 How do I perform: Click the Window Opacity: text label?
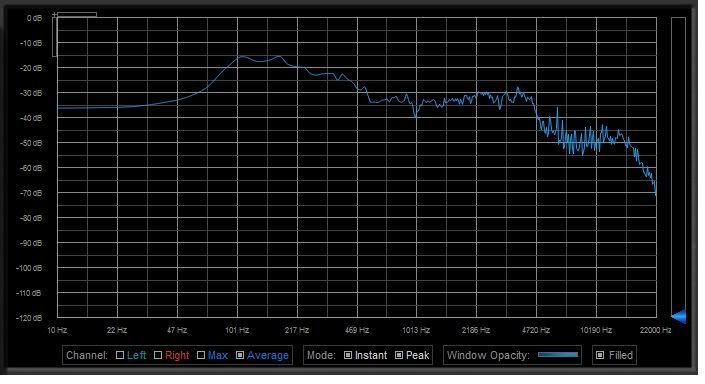click(488, 355)
